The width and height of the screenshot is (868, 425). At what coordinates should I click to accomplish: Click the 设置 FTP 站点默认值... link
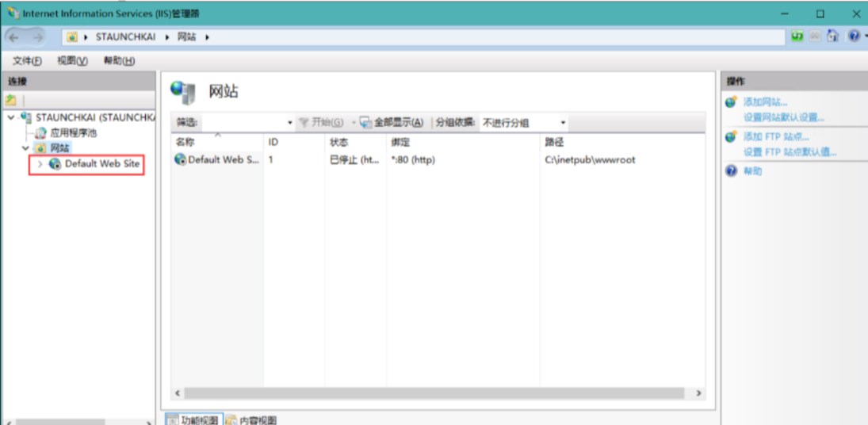point(790,152)
